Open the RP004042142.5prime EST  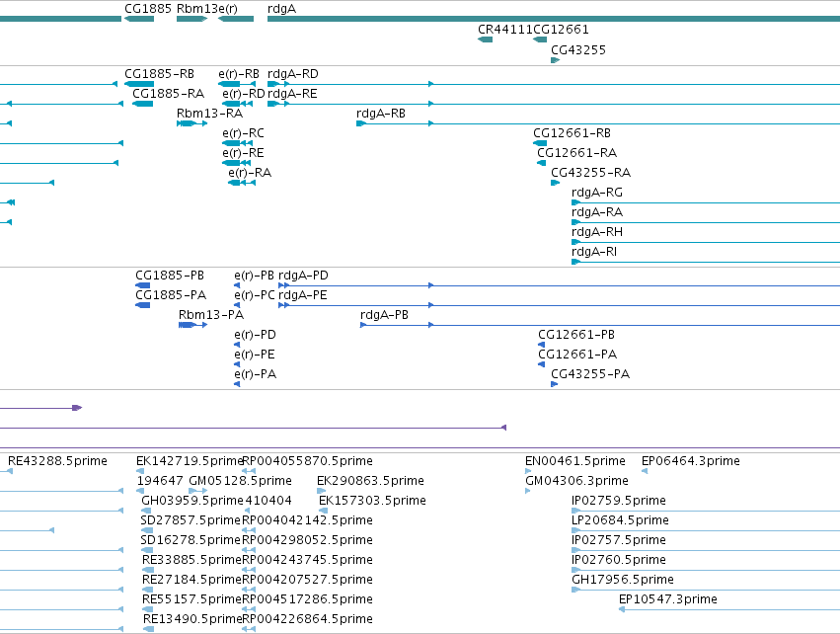point(308,520)
